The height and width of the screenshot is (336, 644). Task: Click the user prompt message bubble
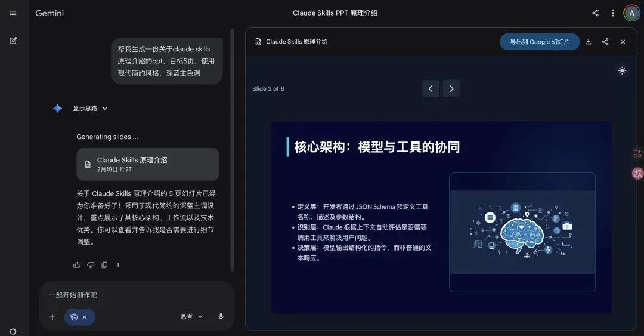point(167,61)
